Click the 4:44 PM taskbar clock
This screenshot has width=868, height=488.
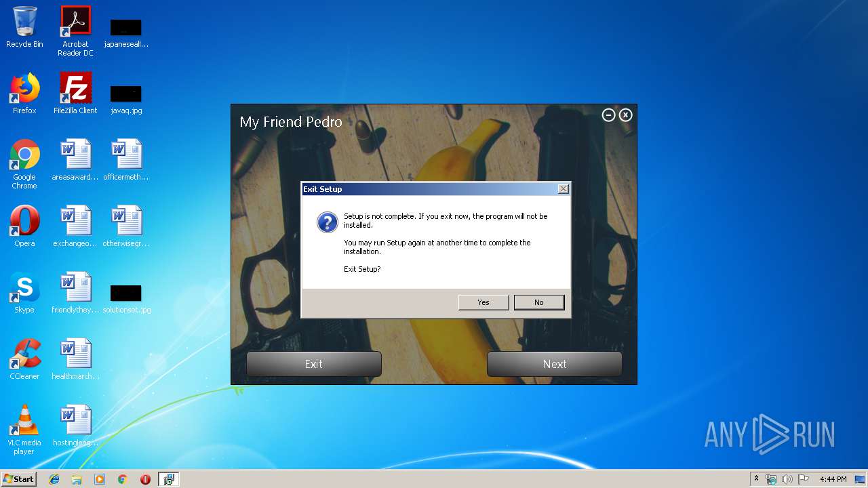coord(833,479)
